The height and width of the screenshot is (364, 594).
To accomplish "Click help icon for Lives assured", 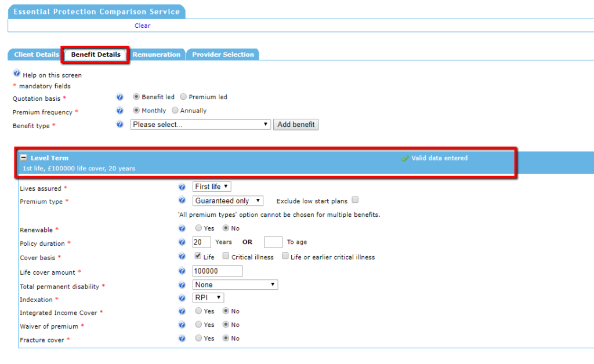I will coord(182,187).
